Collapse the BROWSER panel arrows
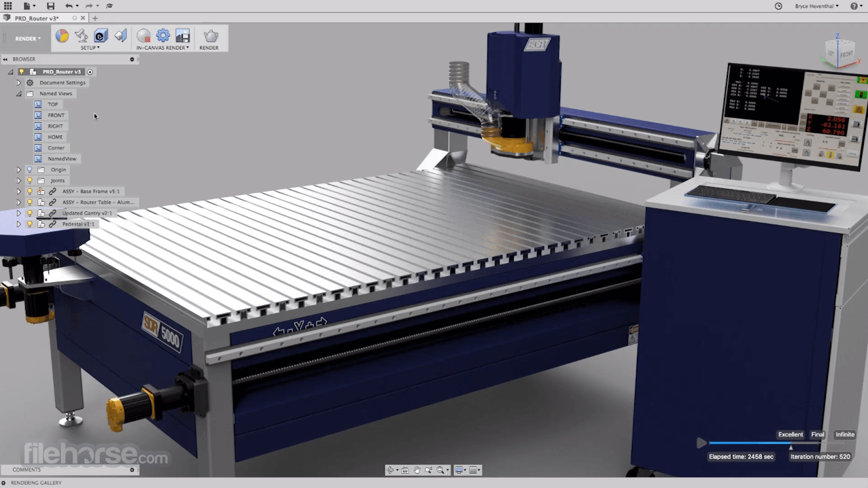 tap(5, 59)
